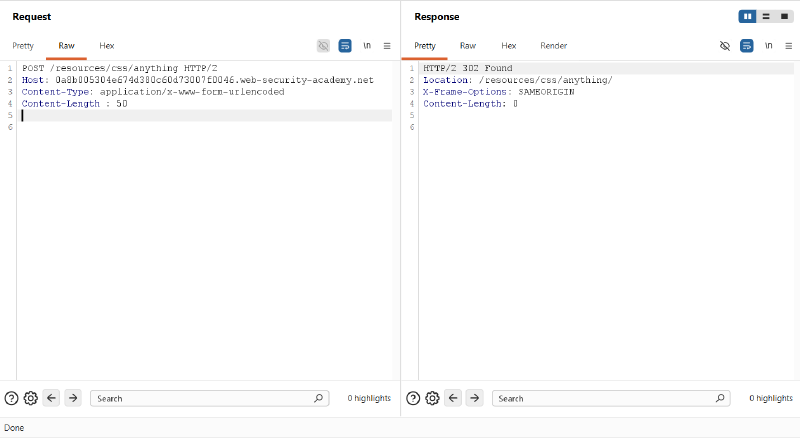This screenshot has width=800, height=438.
Task: Click the Request search magnifier icon
Action: coord(318,398)
